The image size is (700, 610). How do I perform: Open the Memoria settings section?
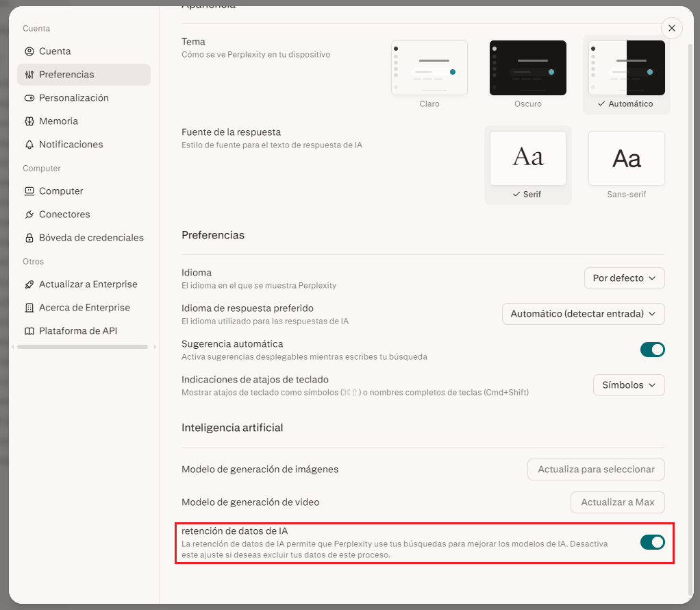pos(84,121)
